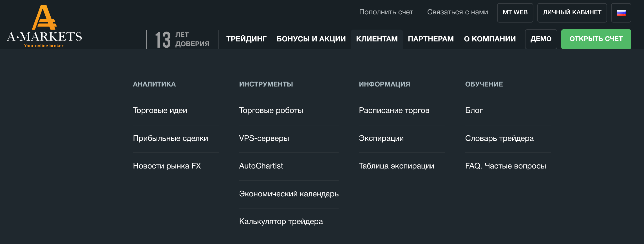Image resolution: width=644 pixels, height=244 pixels.
Task: Open Расписание торгов page
Action: [394, 110]
